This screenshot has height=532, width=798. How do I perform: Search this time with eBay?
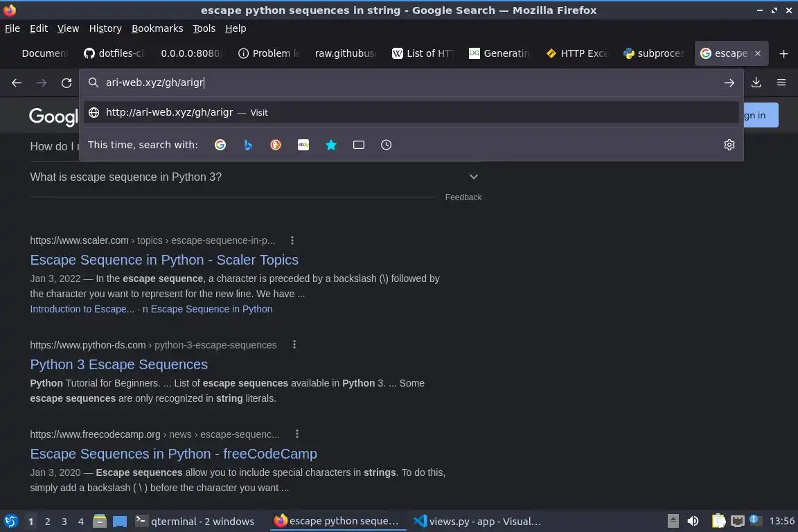click(303, 145)
